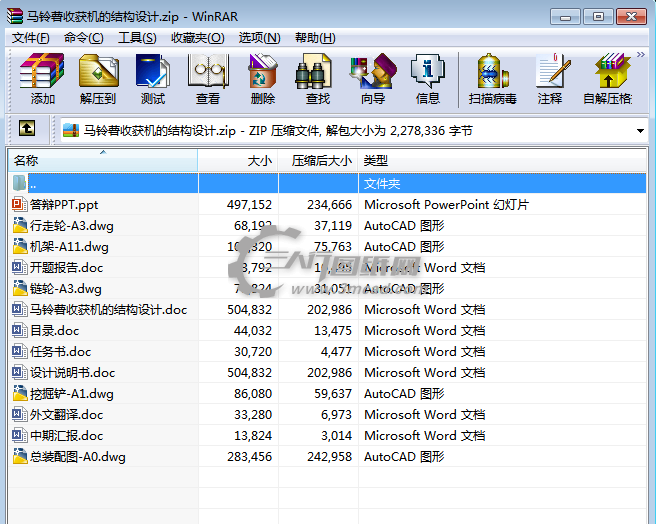Sort by the 压缩后大小 column header
Screen dimensions: 656x524
click(318, 160)
